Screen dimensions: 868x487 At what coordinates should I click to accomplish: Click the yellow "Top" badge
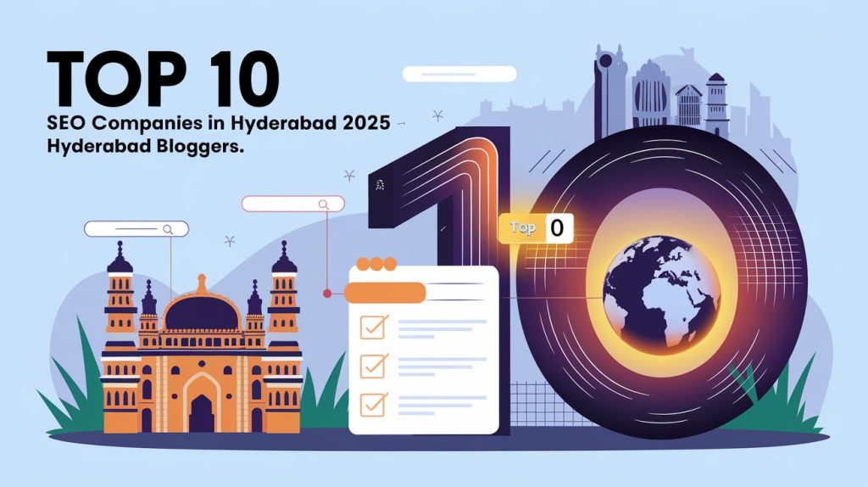[522, 227]
